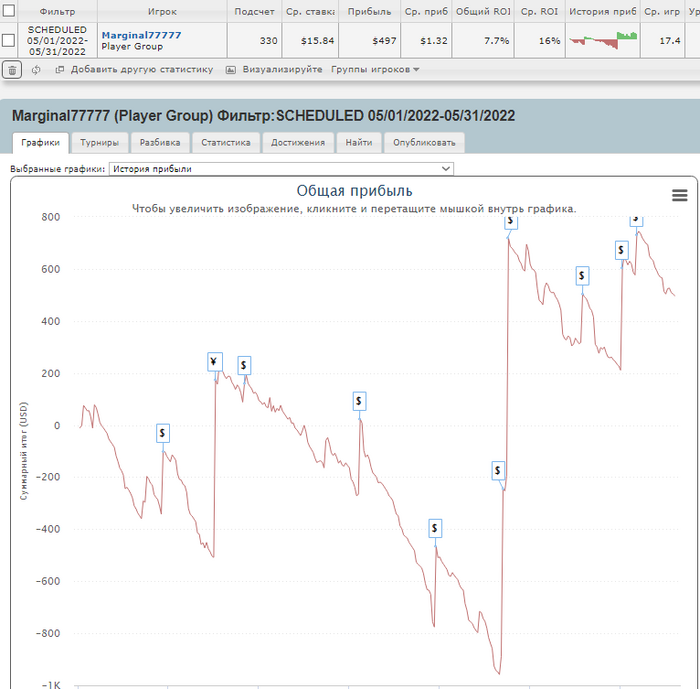Click the $ marker near -100 level
The width and height of the screenshot is (700, 689).
[x=162, y=433]
